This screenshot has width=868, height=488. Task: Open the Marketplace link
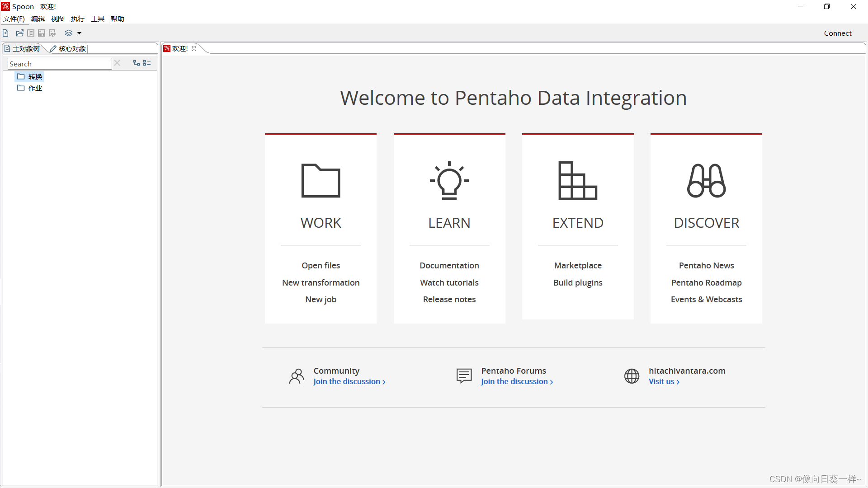(578, 265)
